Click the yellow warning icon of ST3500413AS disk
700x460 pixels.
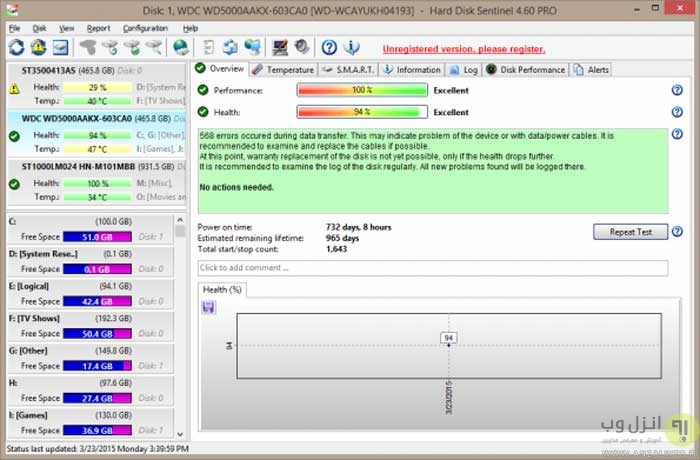click(x=14, y=88)
